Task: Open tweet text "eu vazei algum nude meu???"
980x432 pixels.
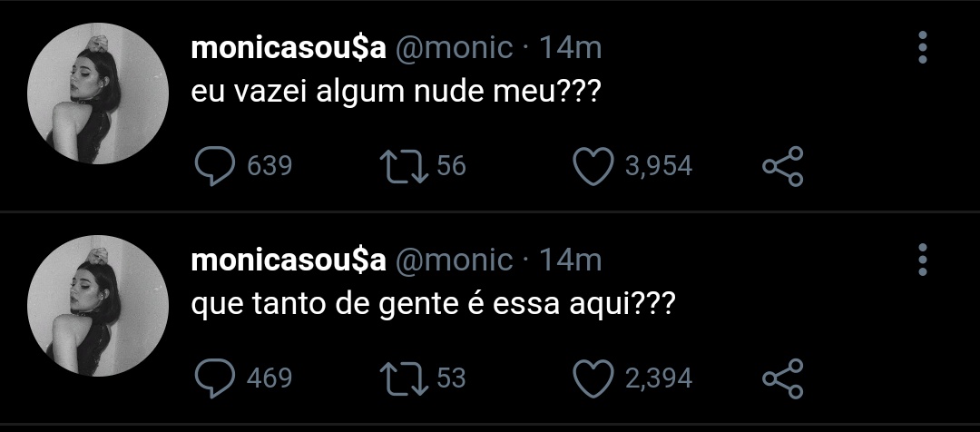Action: click(395, 93)
